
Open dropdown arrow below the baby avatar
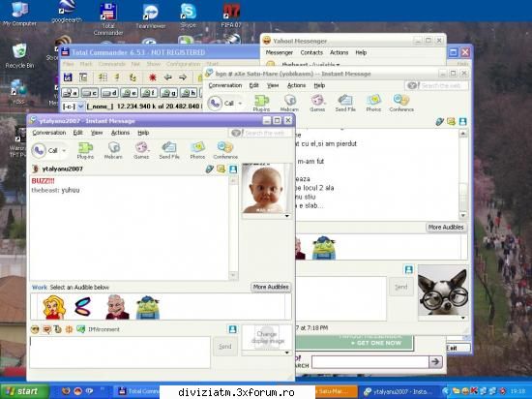[x=287, y=216]
